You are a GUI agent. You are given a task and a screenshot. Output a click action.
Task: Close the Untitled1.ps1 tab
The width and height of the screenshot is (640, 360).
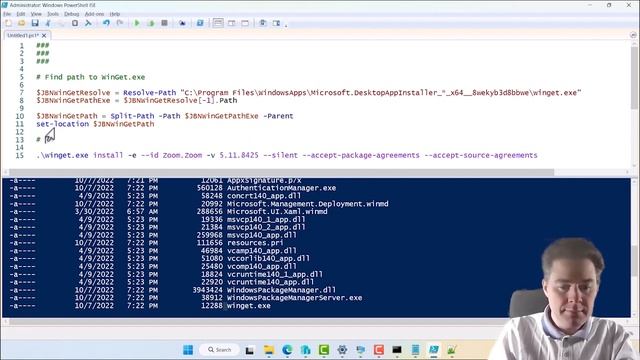pos(44,36)
